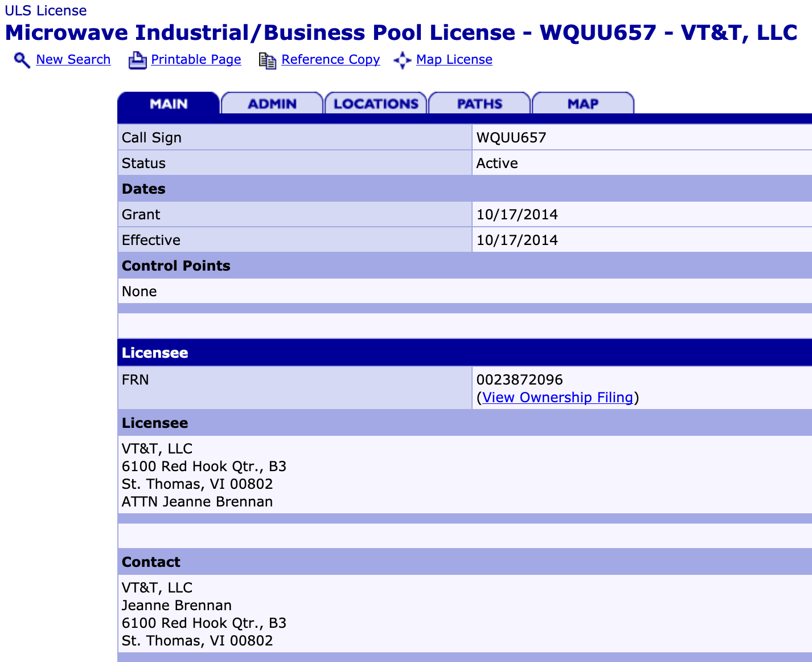This screenshot has width=812, height=662.
Task: Open the MAP tab
Action: 583,104
